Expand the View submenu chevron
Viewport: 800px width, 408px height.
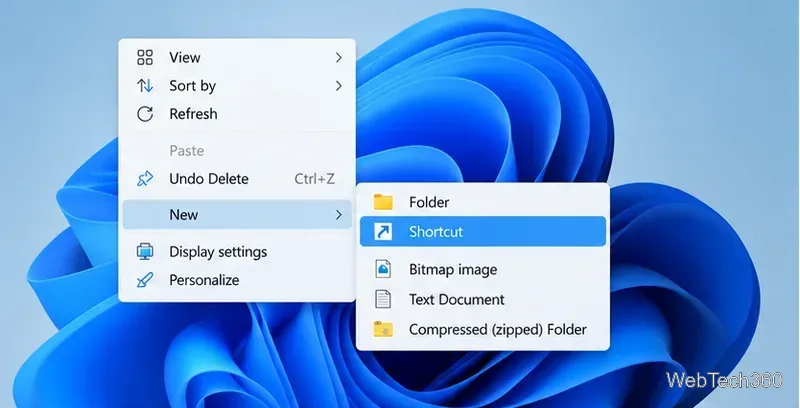(339, 58)
